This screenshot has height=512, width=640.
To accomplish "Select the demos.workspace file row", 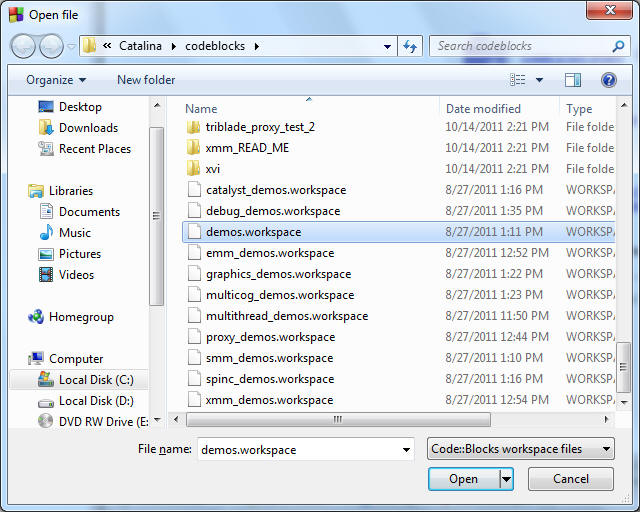I will (398, 232).
